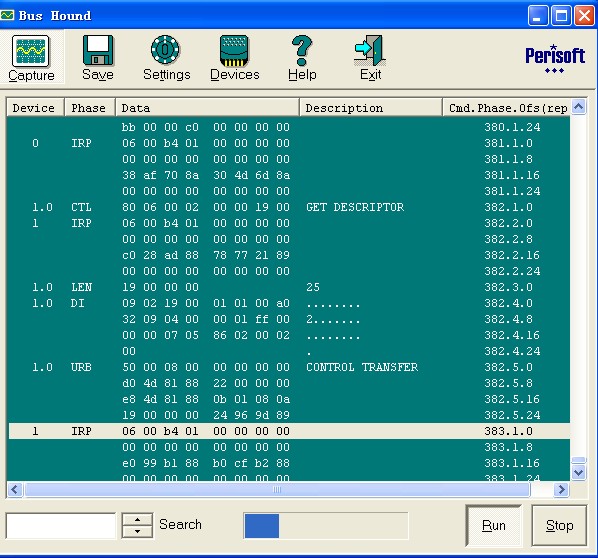The width and height of the screenshot is (598, 558).
Task: Click data bytes c0 28 ad 88
Action: click(x=160, y=255)
